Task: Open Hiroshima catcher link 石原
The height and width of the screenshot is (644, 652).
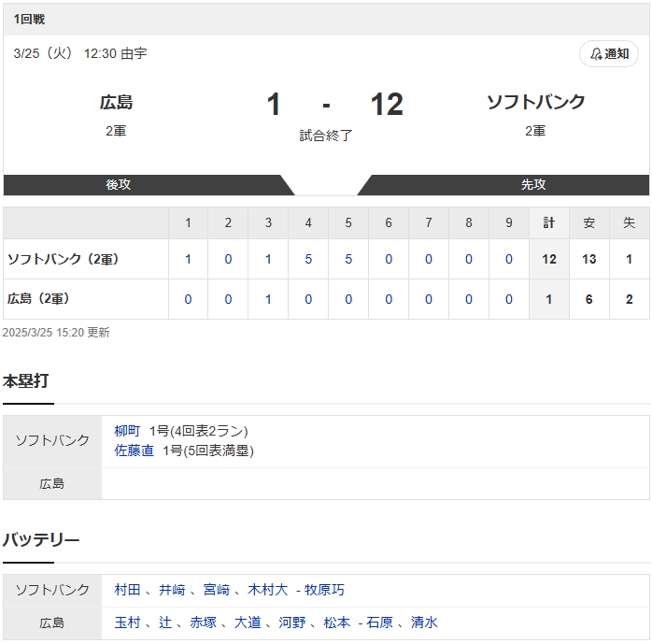Action: (379, 622)
